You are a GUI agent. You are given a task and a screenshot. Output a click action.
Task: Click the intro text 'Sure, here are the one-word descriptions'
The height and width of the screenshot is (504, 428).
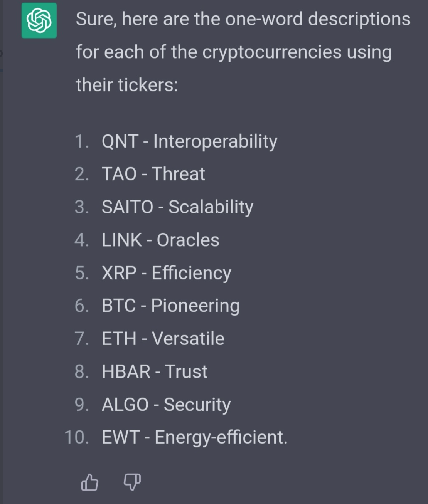tap(243, 19)
